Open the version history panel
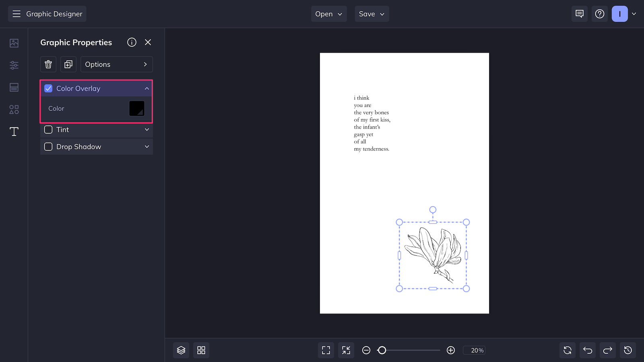 point(627,350)
